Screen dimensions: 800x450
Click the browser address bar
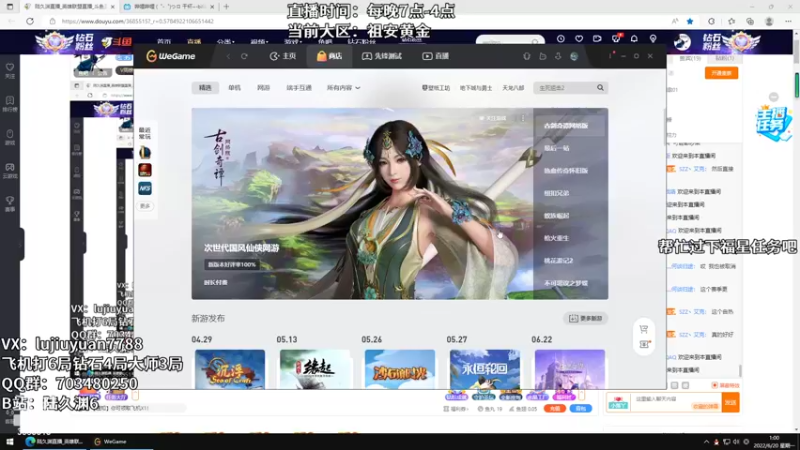pyautogui.click(x=357, y=21)
